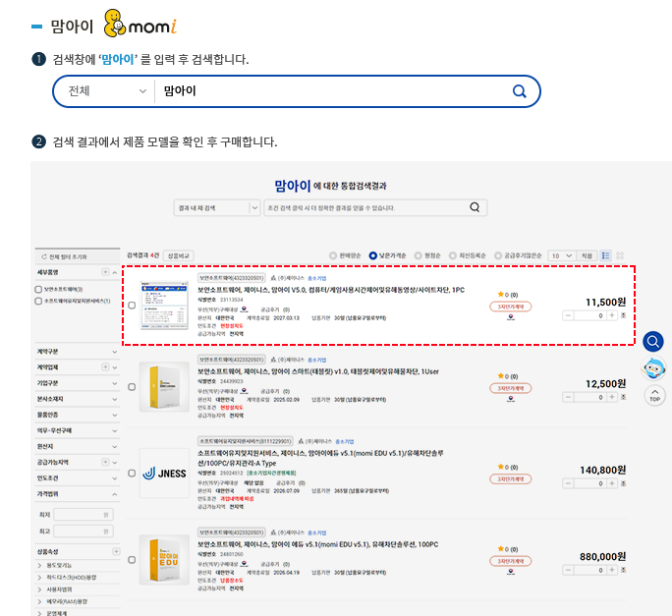Open the 맘아이 에듀 v5.1 유해차단솔루션 100PC title link

point(317,544)
